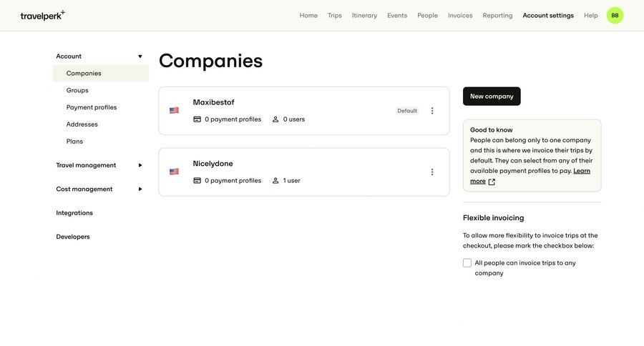
Task: Click the New company button
Action: [x=492, y=97]
